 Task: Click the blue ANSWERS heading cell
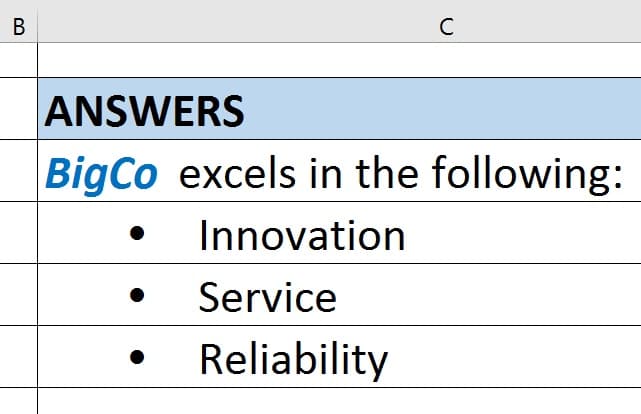click(x=339, y=108)
